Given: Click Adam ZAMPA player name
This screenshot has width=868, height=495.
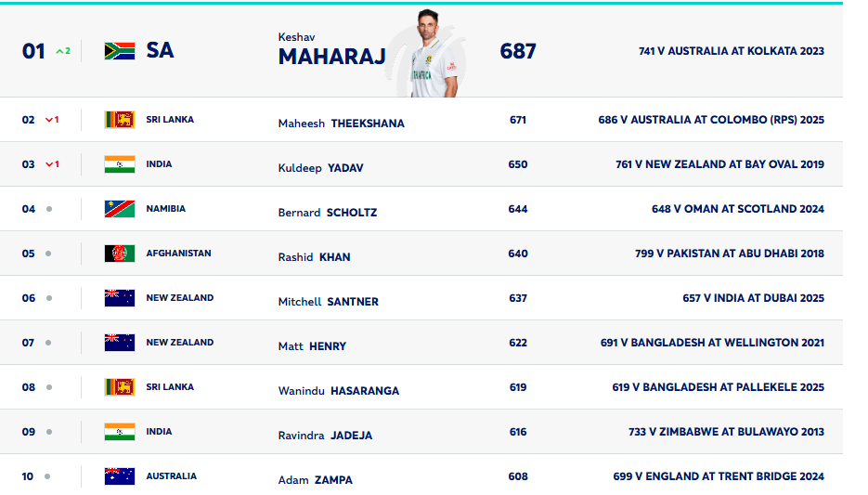Looking at the screenshot, I should 315,480.
